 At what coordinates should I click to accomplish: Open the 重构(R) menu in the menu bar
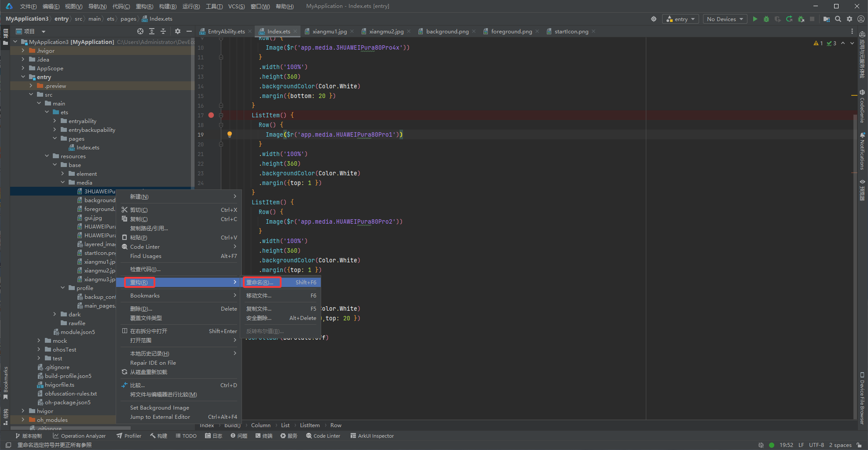tap(144, 6)
